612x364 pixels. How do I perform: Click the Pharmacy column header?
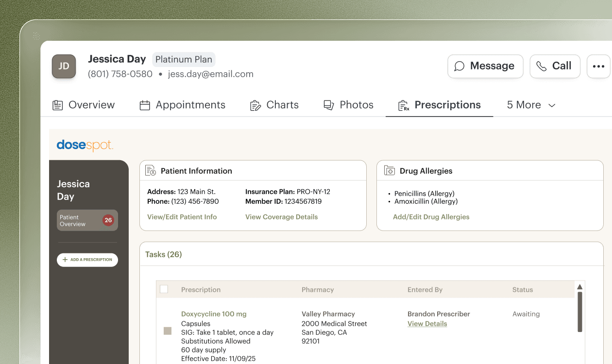[x=318, y=290]
